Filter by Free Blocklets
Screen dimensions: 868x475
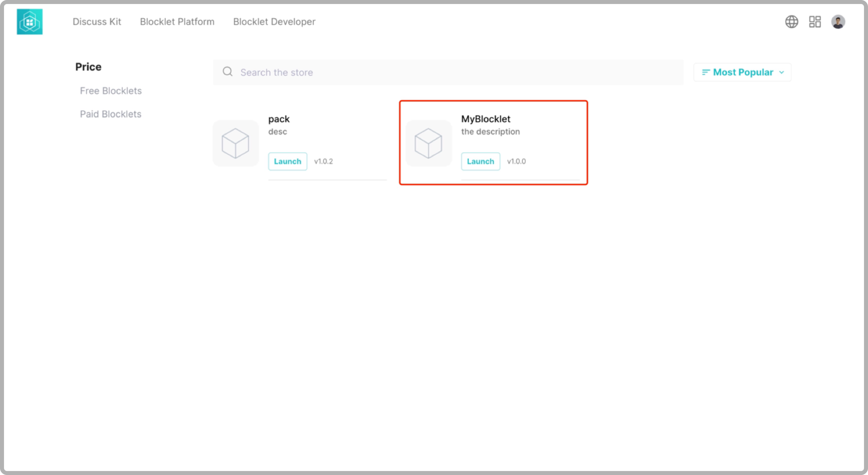pyautogui.click(x=111, y=91)
